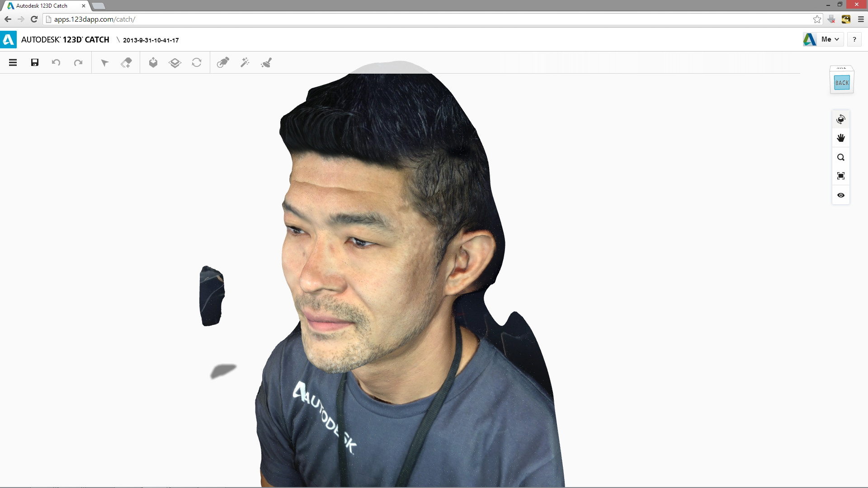This screenshot has height=488, width=868.
Task: Open the magic wand healing tool
Action: (245, 62)
